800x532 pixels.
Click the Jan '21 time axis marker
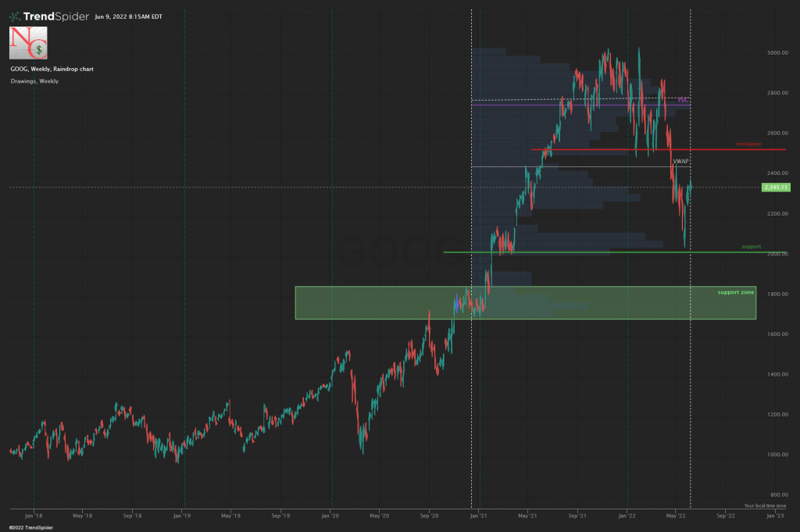pyautogui.click(x=478, y=516)
